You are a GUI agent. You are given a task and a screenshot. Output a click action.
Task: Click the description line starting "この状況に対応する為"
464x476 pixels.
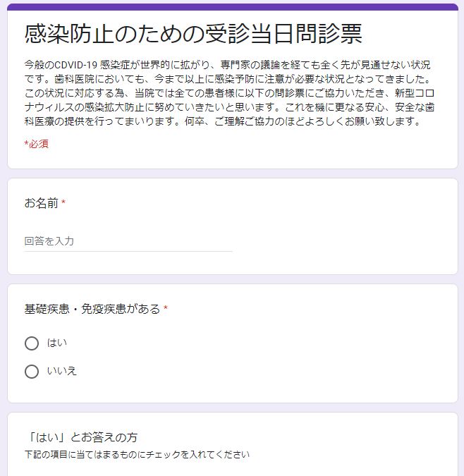226,93
